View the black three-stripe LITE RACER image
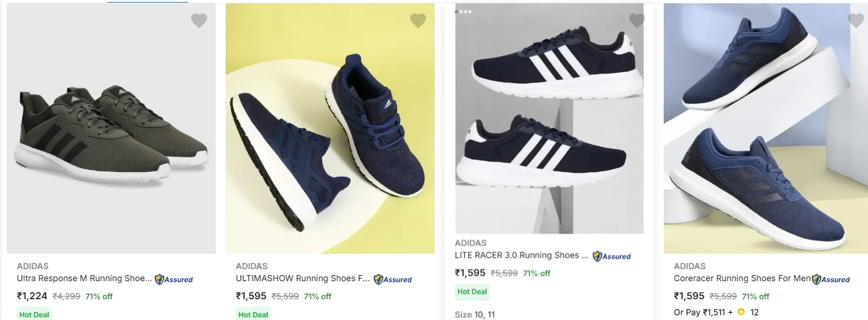Screen dimensions: 868x320 pos(549,121)
